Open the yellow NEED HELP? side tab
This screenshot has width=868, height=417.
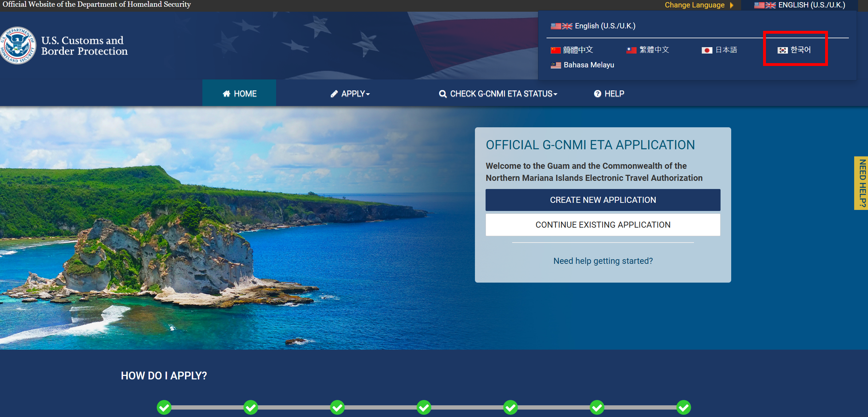(862, 183)
